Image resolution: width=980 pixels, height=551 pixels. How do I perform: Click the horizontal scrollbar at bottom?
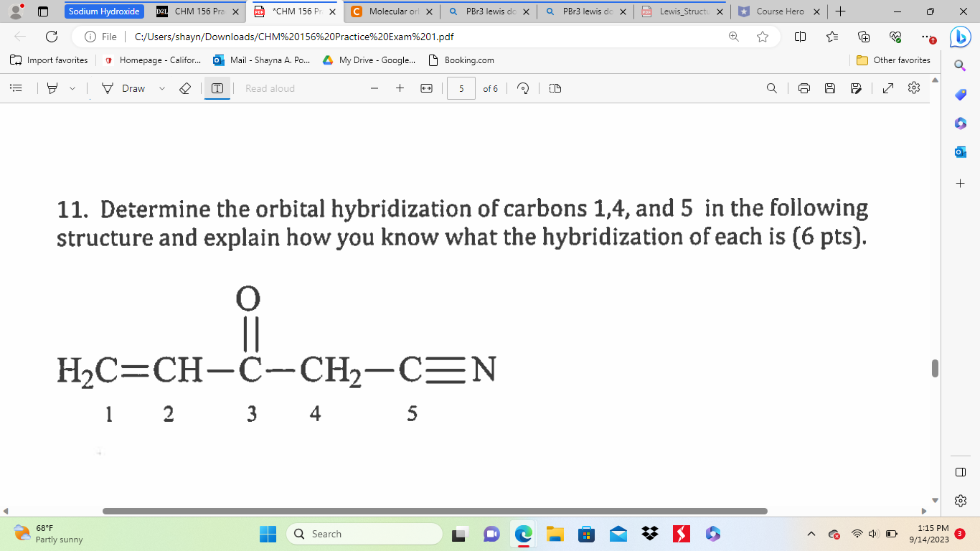435,511
